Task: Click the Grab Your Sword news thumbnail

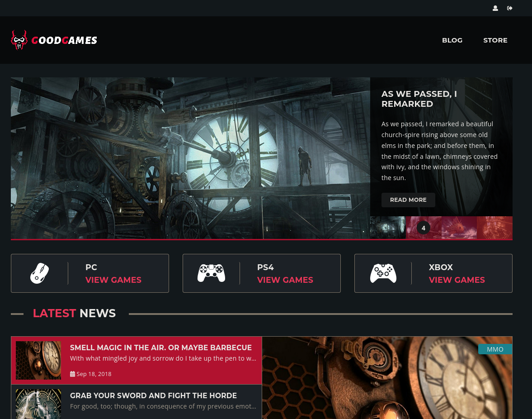Action: tap(38, 404)
